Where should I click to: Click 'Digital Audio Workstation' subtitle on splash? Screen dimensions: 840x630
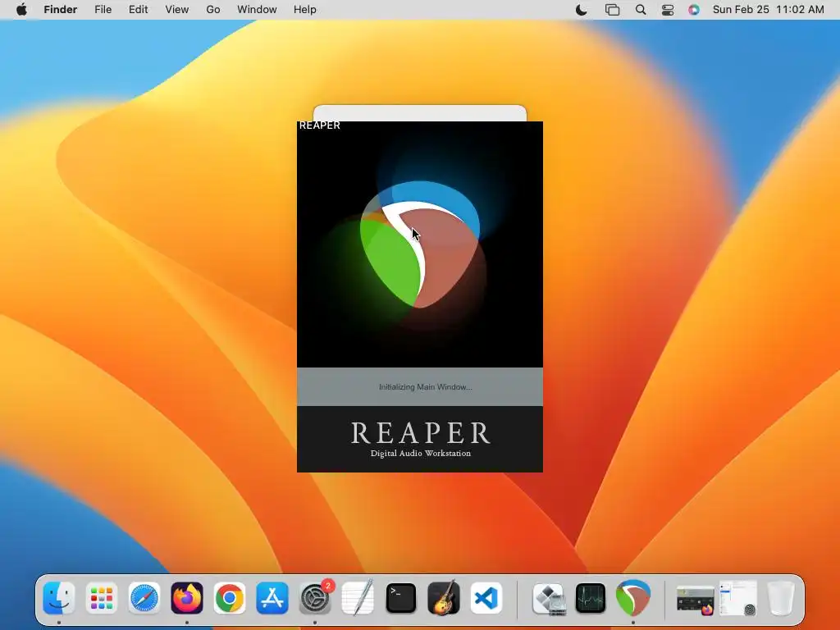(x=421, y=453)
